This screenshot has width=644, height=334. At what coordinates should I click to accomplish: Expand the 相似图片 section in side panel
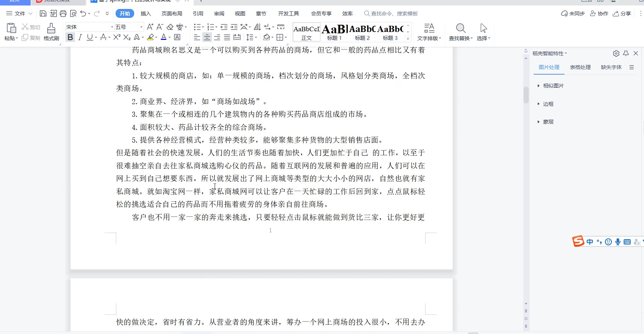[x=553, y=86]
